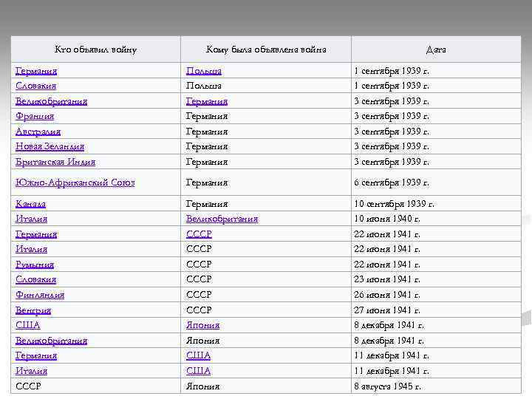Click Япония text in Великобритания 1941 row

pos(203,341)
